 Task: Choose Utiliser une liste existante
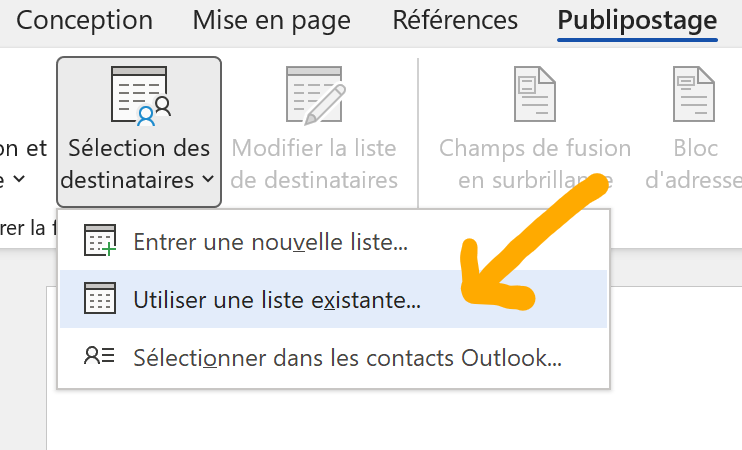point(334,299)
